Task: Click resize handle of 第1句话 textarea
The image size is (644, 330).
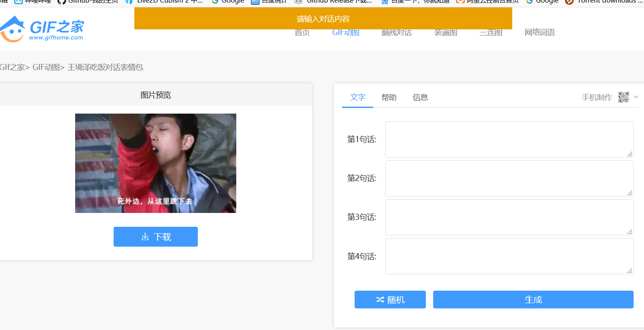Action: 630,154
